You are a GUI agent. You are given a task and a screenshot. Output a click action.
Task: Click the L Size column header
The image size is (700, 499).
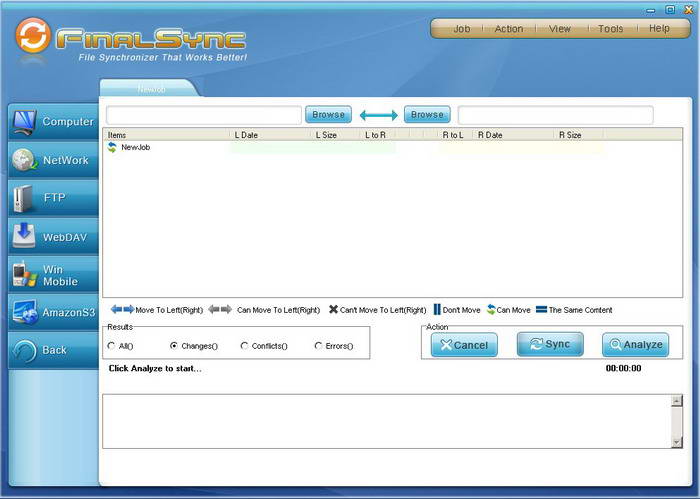335,135
